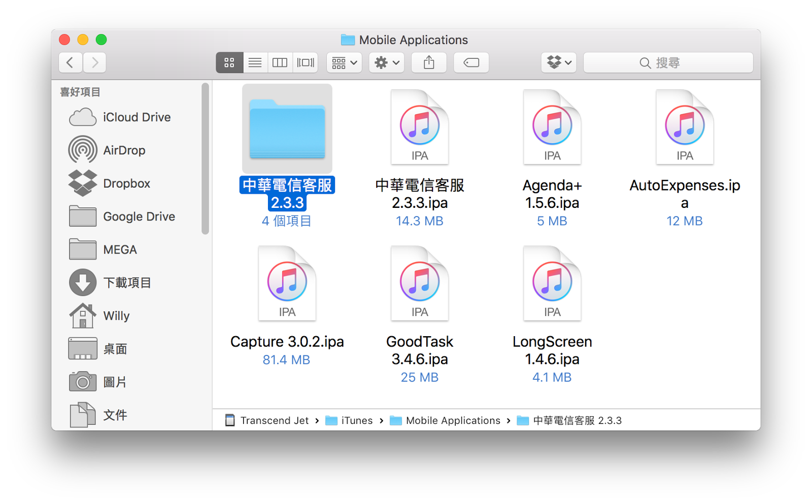
Task: Click the 4.1 MB size label
Action: 552,377
